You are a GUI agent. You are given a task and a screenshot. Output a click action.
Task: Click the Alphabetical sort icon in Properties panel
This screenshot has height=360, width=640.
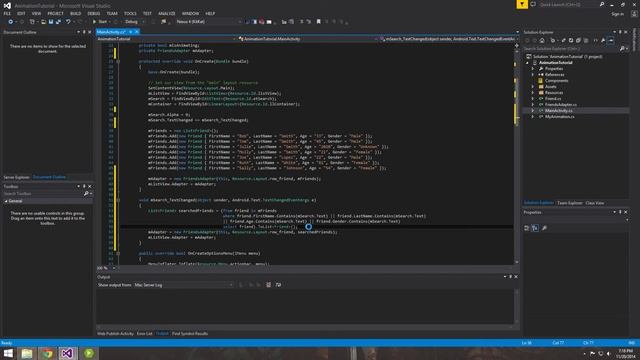tap(535, 228)
